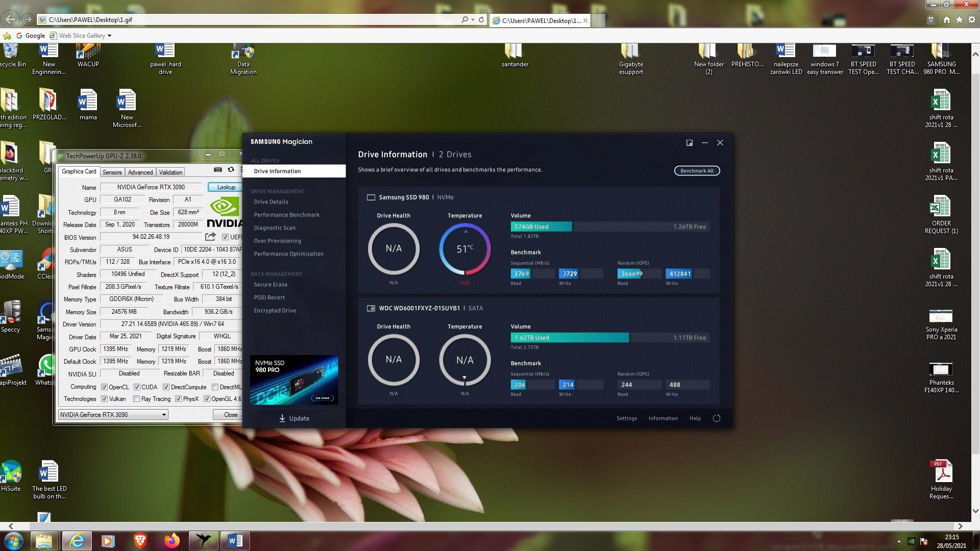This screenshot has height=551, width=980.
Task: Open Encrypted Drive in Magician sidebar
Action: pyautogui.click(x=275, y=311)
